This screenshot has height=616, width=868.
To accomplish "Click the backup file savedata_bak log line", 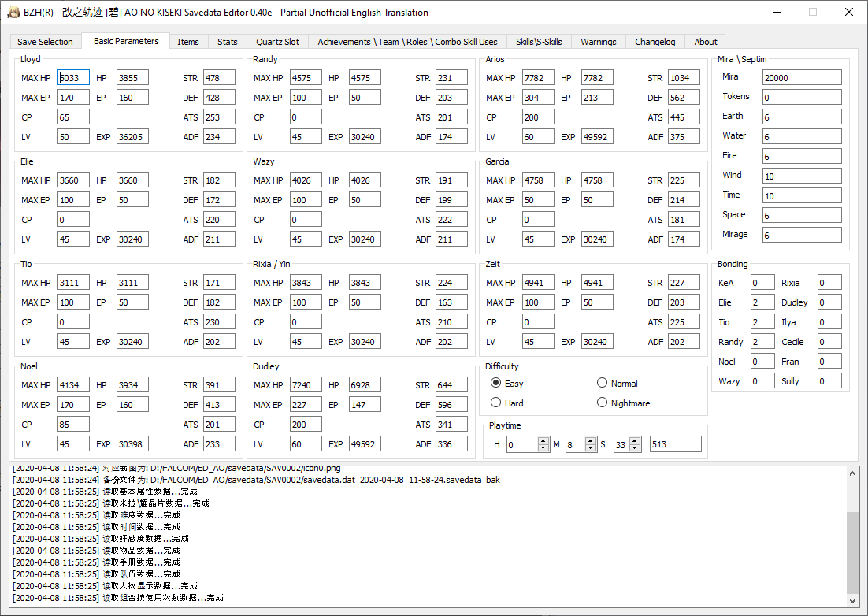I will pyautogui.click(x=256, y=479).
